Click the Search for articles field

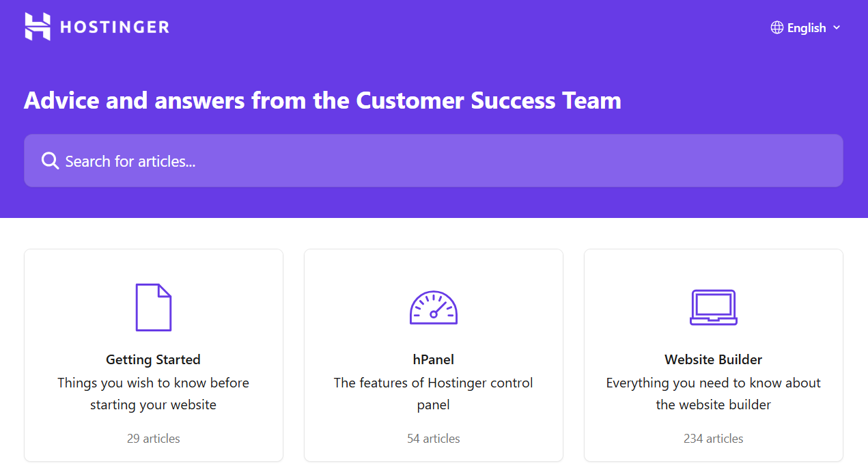[433, 161]
